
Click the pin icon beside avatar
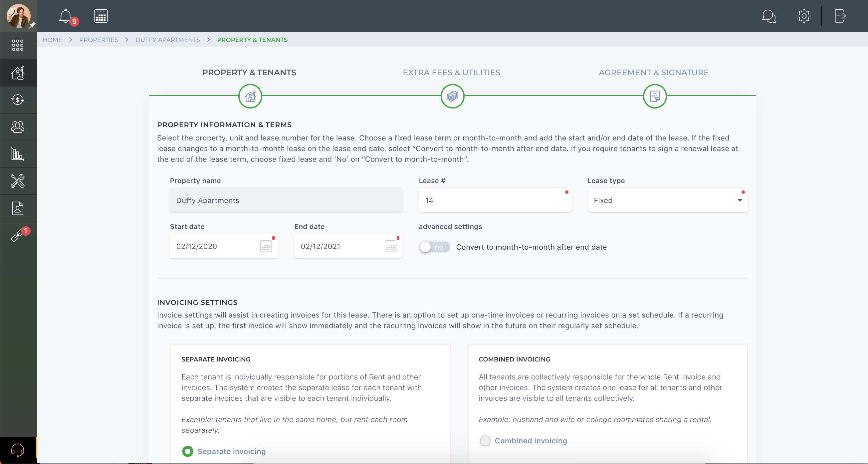32,26
